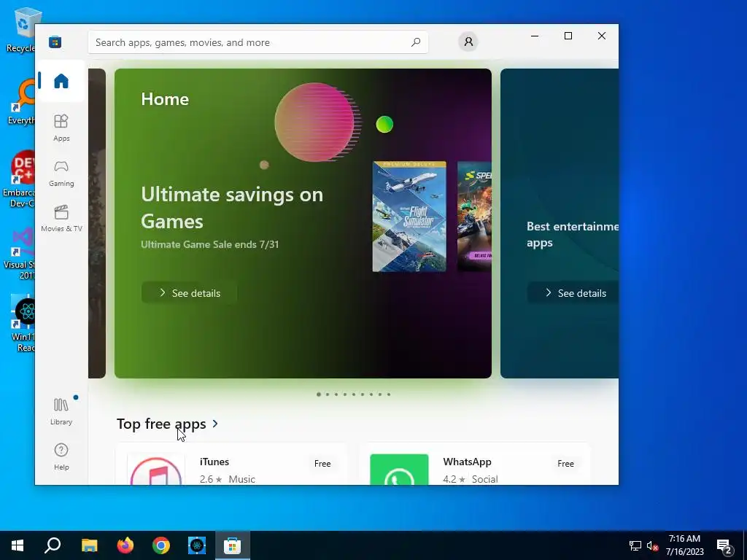Click the WhatsApp app title
Viewport: 747px width, 560px height.
point(467,462)
